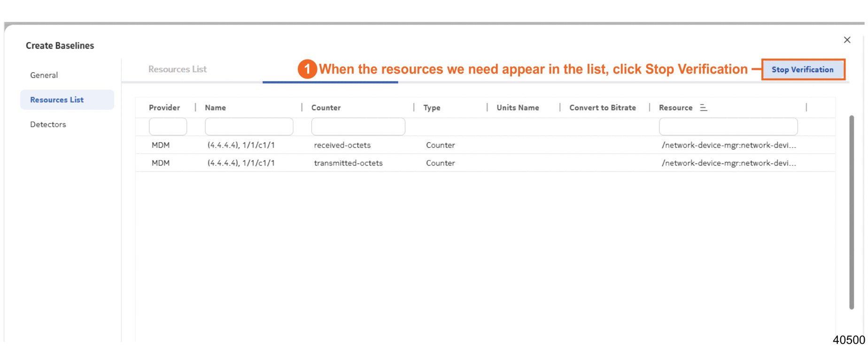Focus the Name filter field

(249, 127)
